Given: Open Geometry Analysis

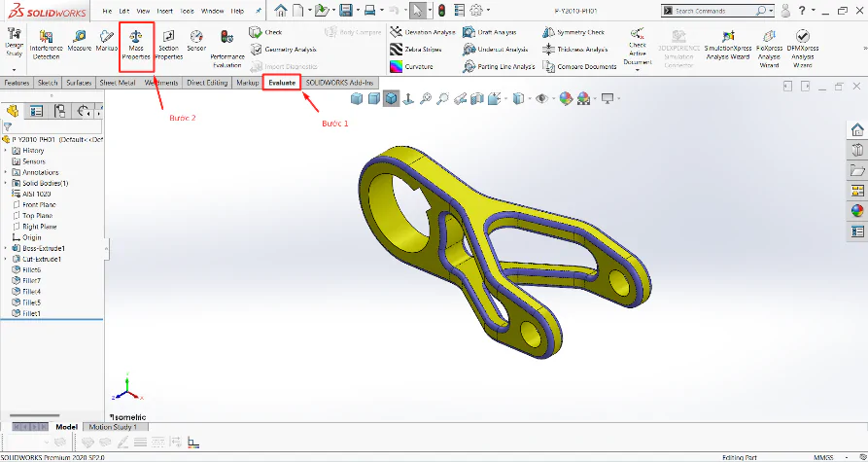Looking at the screenshot, I should 284,50.
